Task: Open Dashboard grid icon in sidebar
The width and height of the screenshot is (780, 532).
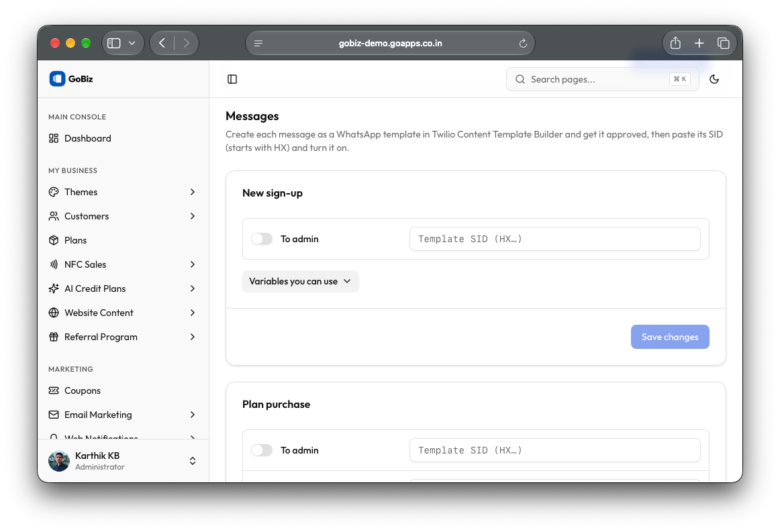Action: tap(54, 138)
